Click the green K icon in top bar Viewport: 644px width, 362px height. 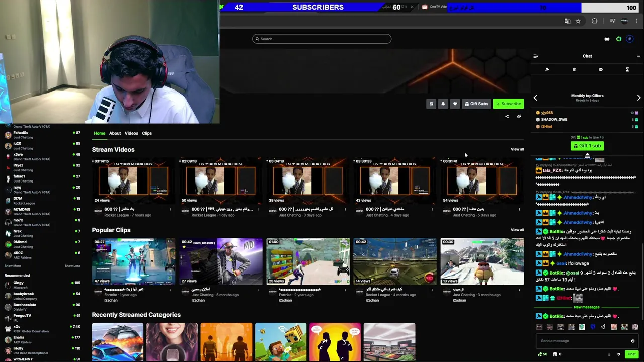[x=619, y=39]
